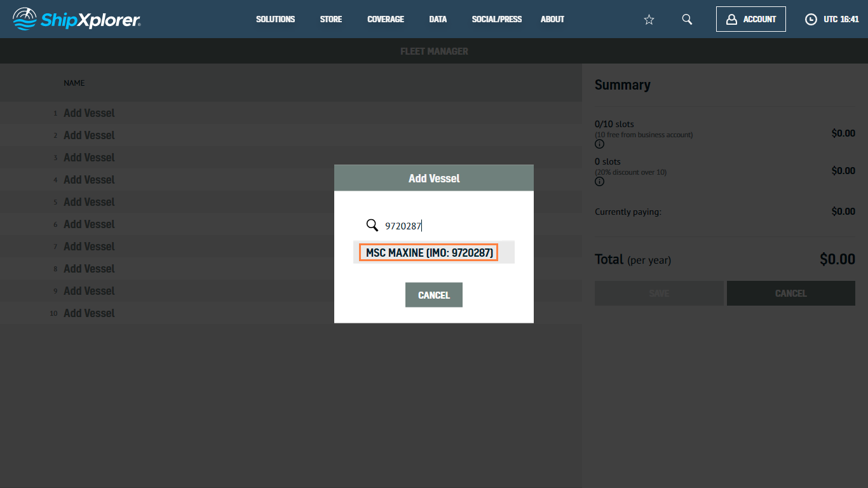Click the UTC 16:41 time text

[x=841, y=20]
